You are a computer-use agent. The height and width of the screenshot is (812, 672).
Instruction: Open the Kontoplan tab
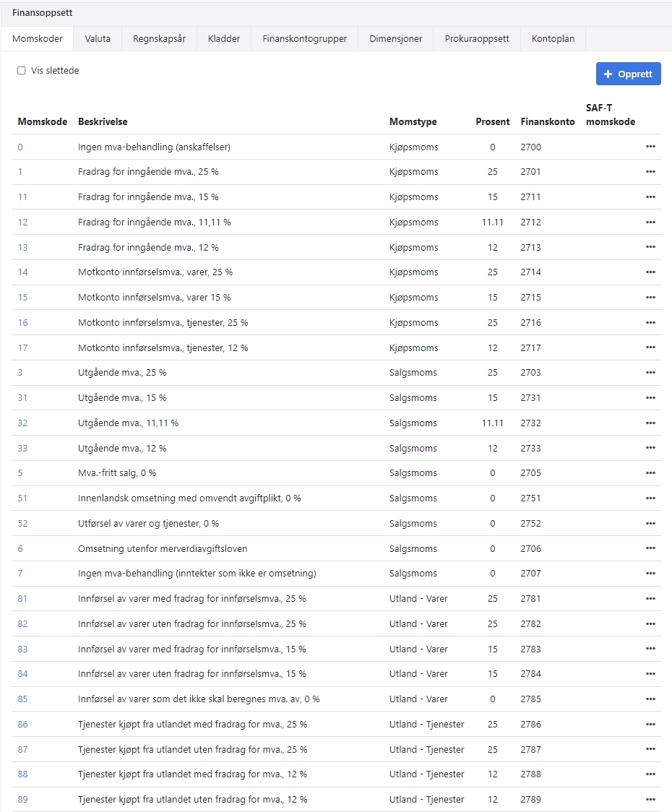click(x=553, y=39)
